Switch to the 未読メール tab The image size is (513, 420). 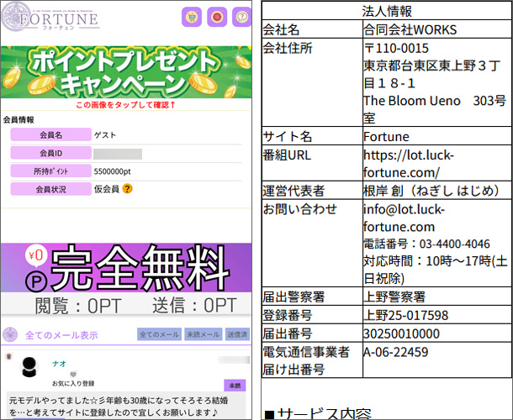pyautogui.click(x=203, y=335)
